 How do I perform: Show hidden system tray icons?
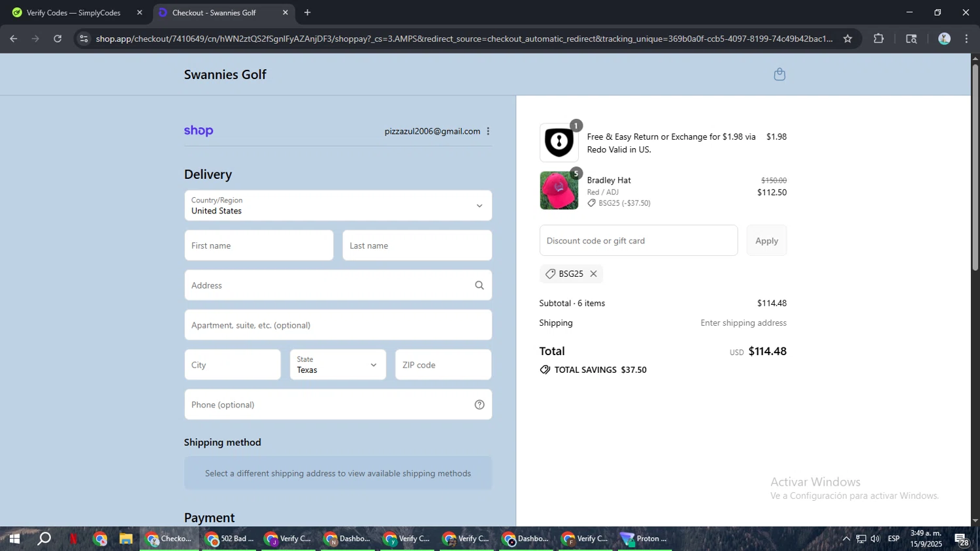(846, 539)
